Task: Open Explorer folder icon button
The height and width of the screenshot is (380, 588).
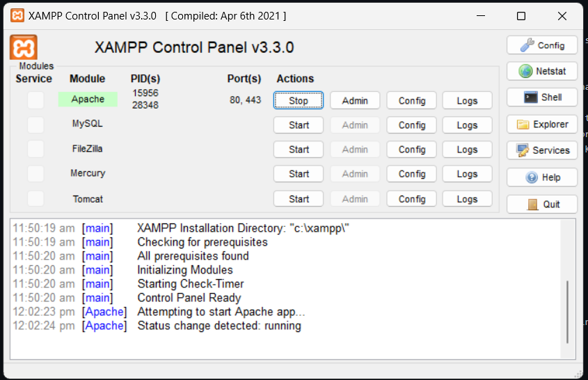Action: 542,124
